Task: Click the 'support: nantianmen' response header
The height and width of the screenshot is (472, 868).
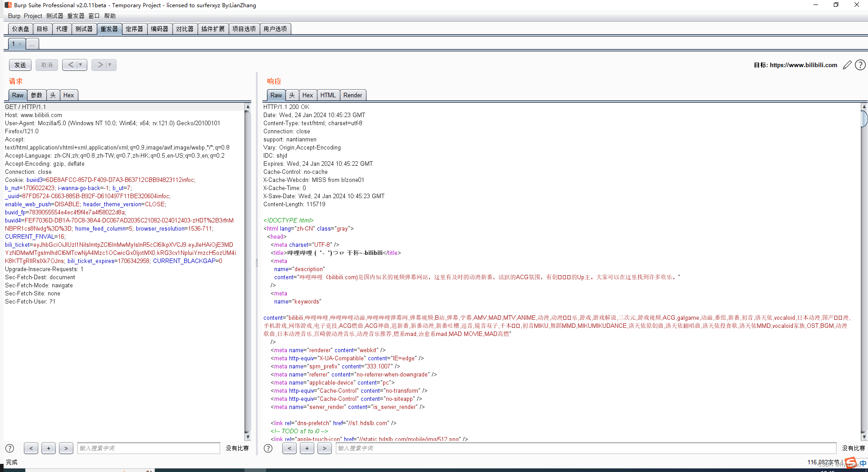Action: tap(290, 139)
